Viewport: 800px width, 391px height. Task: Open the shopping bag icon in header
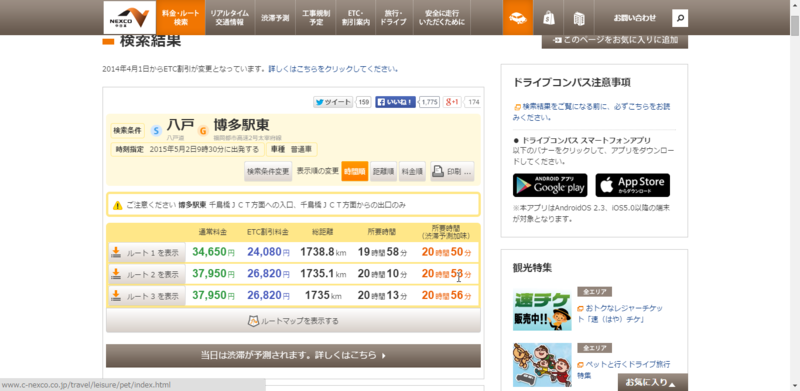(548, 18)
